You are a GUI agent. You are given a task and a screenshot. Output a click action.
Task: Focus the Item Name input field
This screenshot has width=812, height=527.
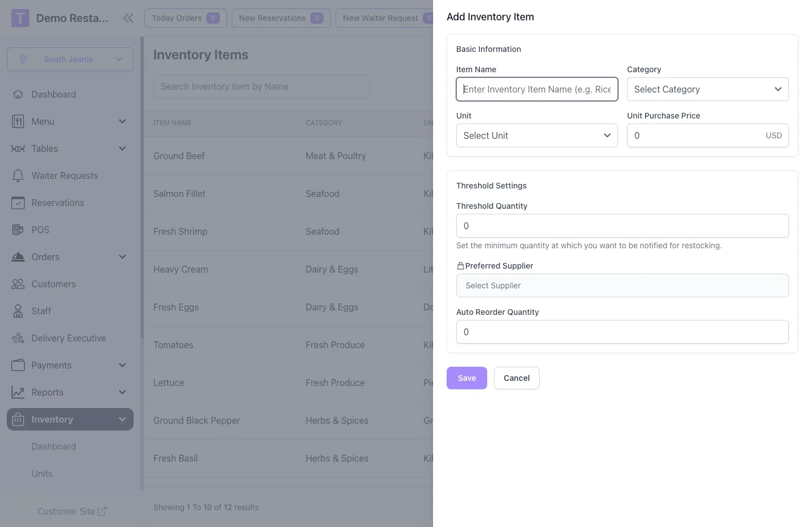[536, 89]
